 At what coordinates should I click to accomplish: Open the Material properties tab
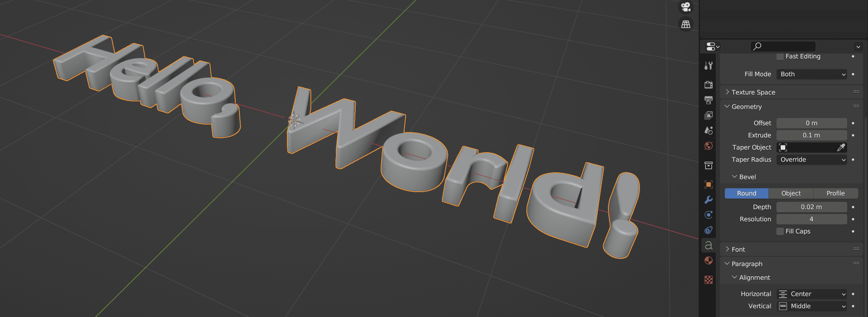[708, 260]
